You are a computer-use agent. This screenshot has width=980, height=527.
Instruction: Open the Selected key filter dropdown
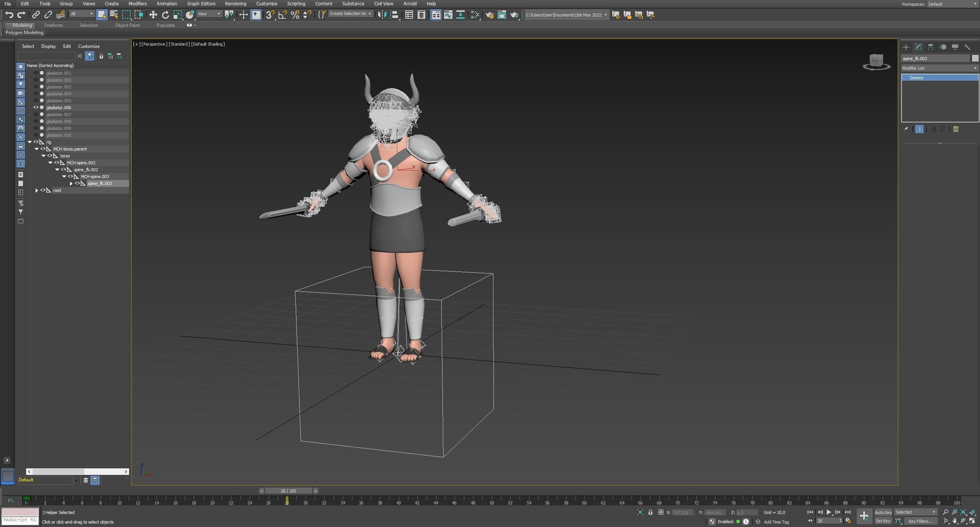[916, 512]
